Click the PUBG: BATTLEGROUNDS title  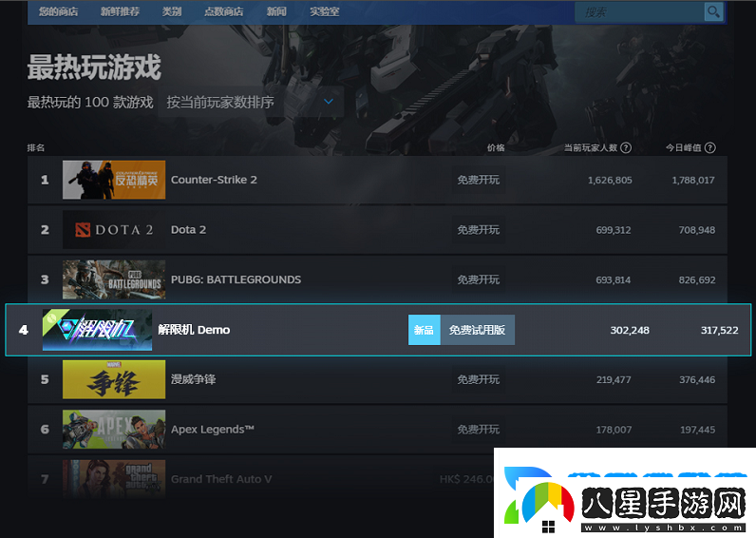click(x=236, y=279)
